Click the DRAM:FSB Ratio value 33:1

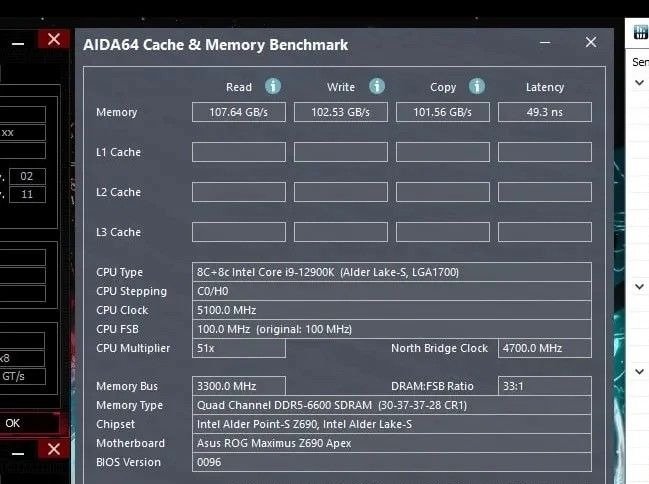(545, 386)
